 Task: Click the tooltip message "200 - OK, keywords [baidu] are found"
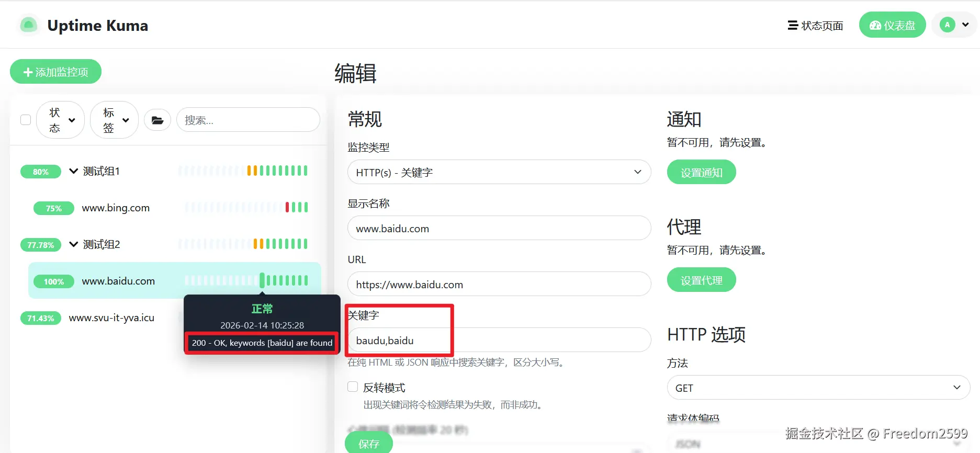[262, 343]
